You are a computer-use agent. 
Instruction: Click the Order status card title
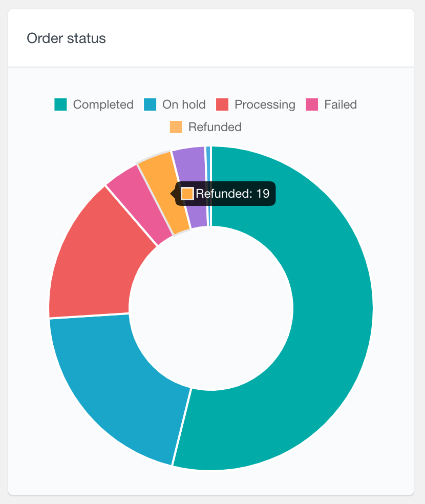point(66,38)
